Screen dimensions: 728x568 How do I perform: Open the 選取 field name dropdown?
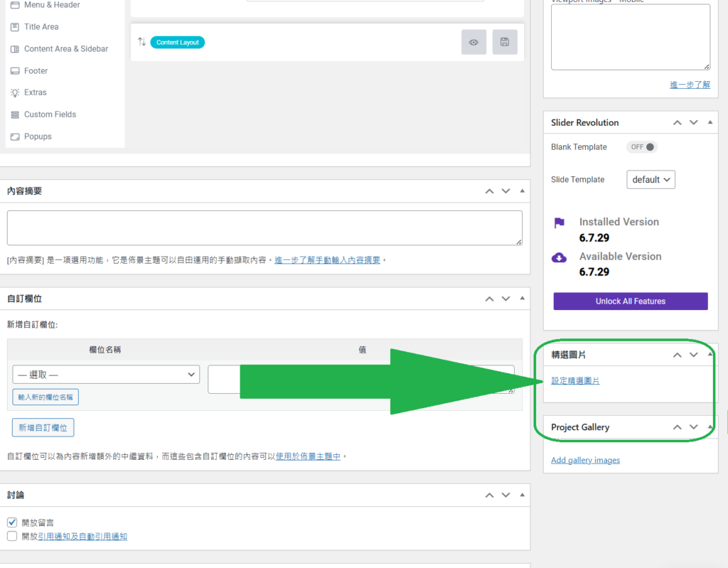[107, 375]
